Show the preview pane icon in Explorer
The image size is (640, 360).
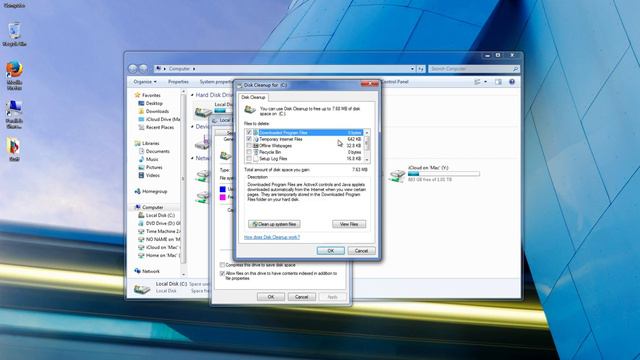[498, 82]
